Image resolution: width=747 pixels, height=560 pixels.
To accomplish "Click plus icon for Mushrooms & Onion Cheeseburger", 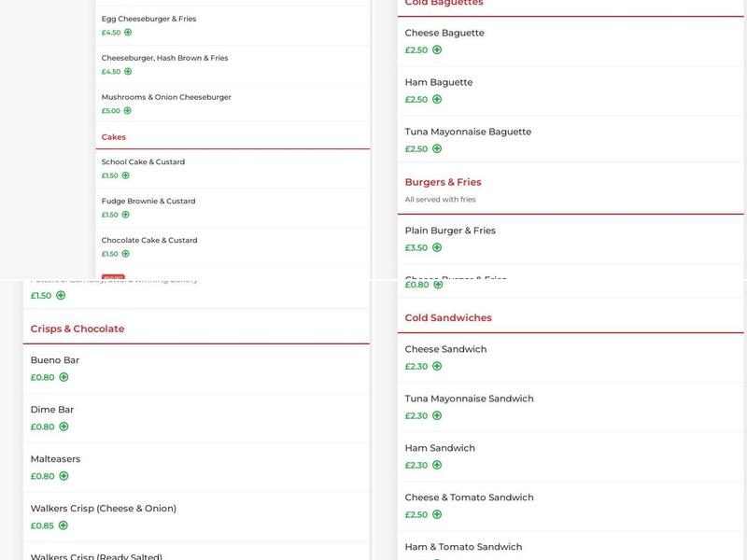I will (128, 111).
